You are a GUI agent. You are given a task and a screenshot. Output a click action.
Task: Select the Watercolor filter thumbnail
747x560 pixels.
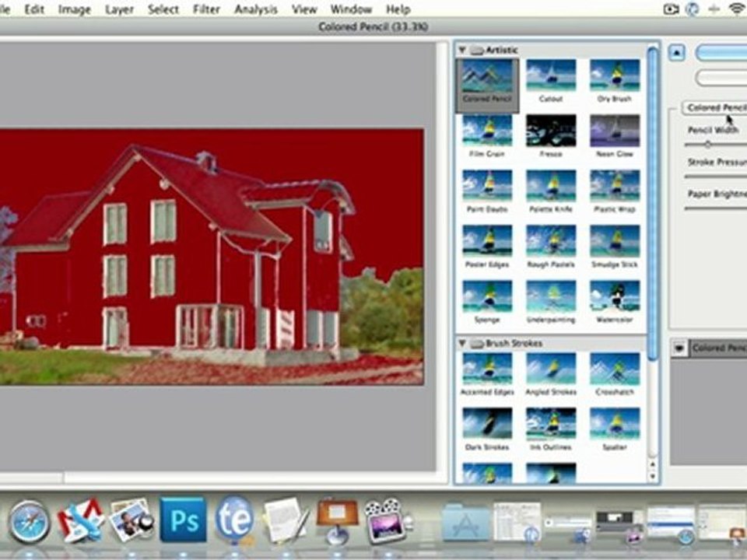[615, 296]
